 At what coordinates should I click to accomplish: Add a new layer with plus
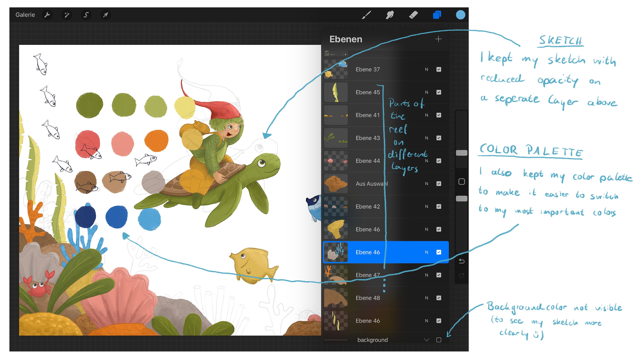click(x=438, y=39)
